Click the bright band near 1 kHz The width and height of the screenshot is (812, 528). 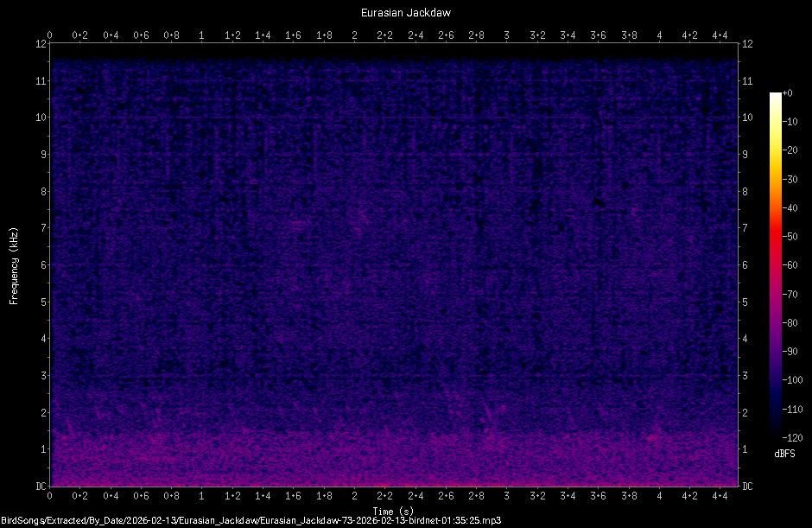pyautogui.click(x=389, y=449)
